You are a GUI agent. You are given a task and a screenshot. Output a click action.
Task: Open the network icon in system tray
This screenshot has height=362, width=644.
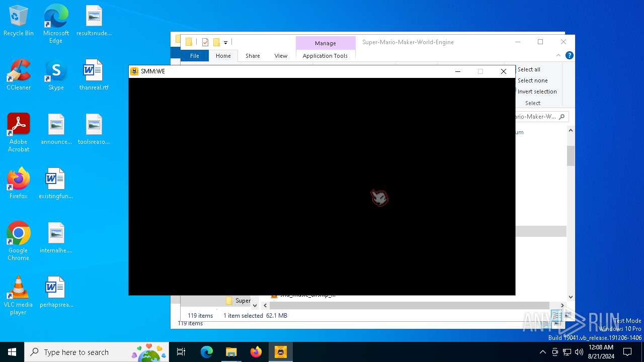(x=567, y=352)
